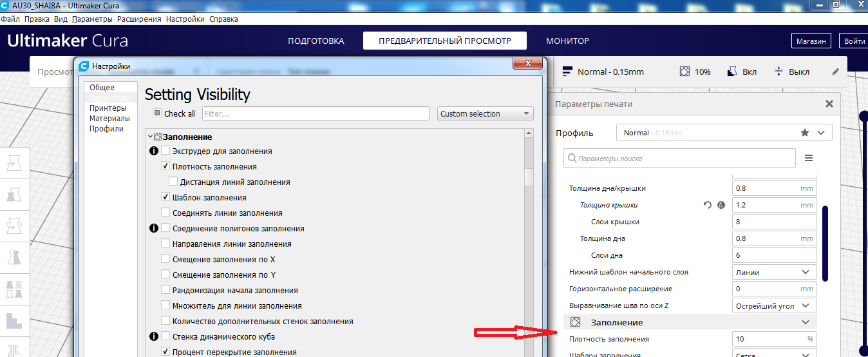
Task: Click the Filter input field
Action: 316,113
